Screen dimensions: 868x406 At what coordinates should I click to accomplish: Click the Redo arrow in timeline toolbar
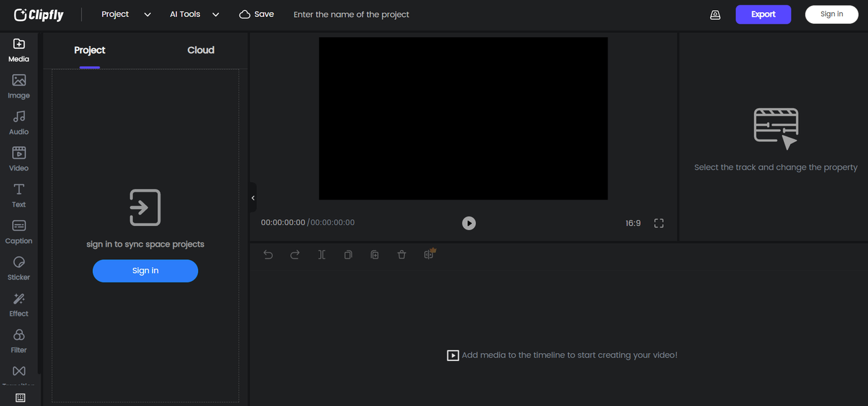(295, 255)
